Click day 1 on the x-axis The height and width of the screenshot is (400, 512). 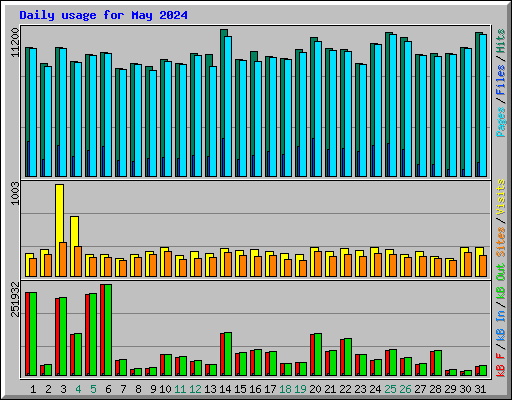33,389
